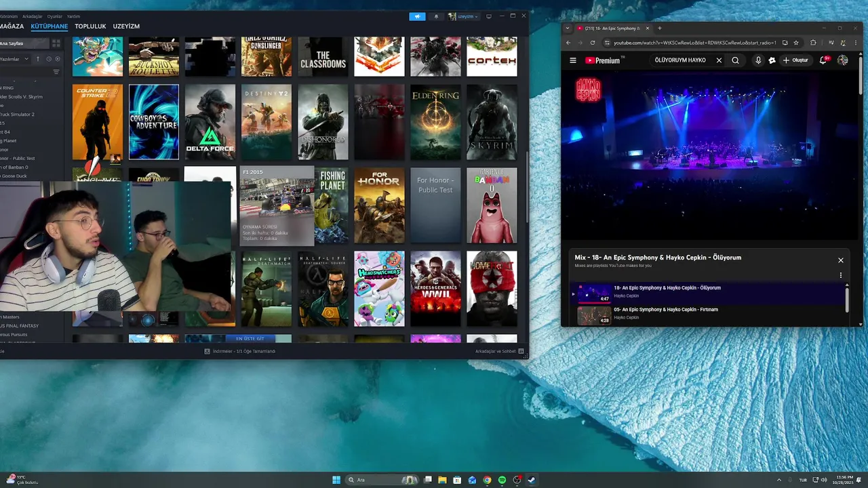Open Garten of Banban 0 tile
The height and width of the screenshot is (488, 868).
tap(492, 205)
